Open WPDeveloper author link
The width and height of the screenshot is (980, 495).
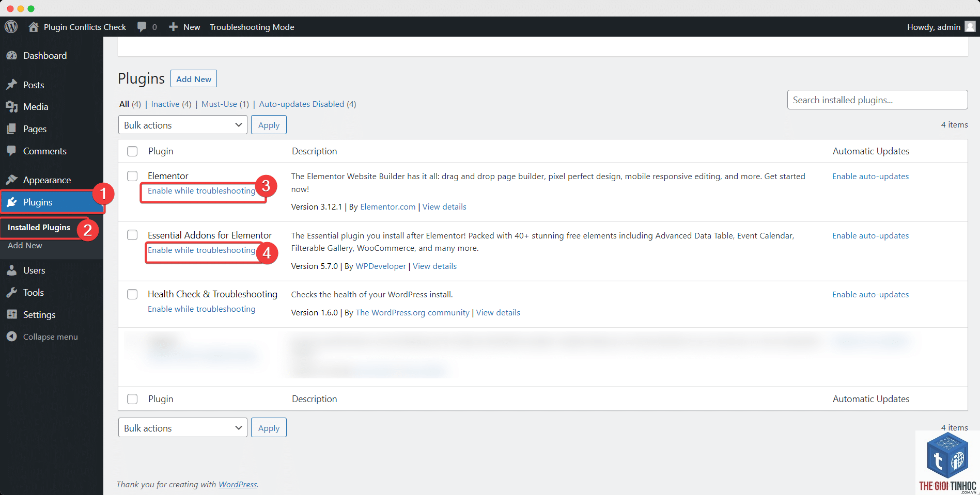[x=381, y=266]
